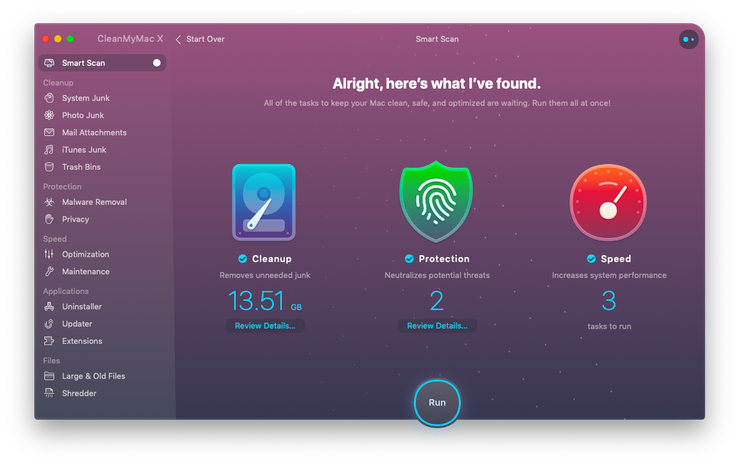Click the Mail Attachments envelope icon
The height and width of the screenshot is (465, 740).
[49, 132]
